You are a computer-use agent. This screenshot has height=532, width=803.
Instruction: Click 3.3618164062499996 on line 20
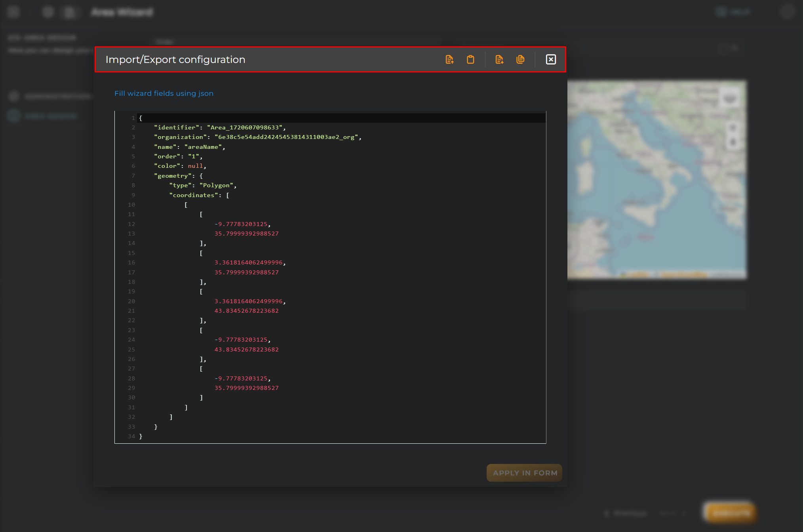tap(249, 301)
